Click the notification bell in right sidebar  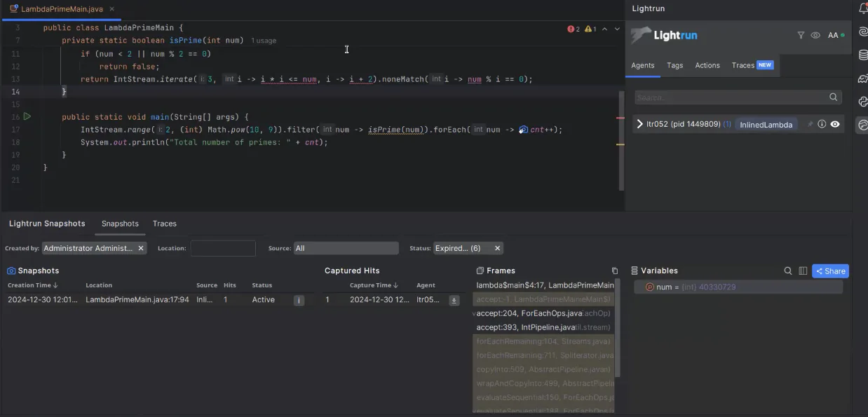862,8
